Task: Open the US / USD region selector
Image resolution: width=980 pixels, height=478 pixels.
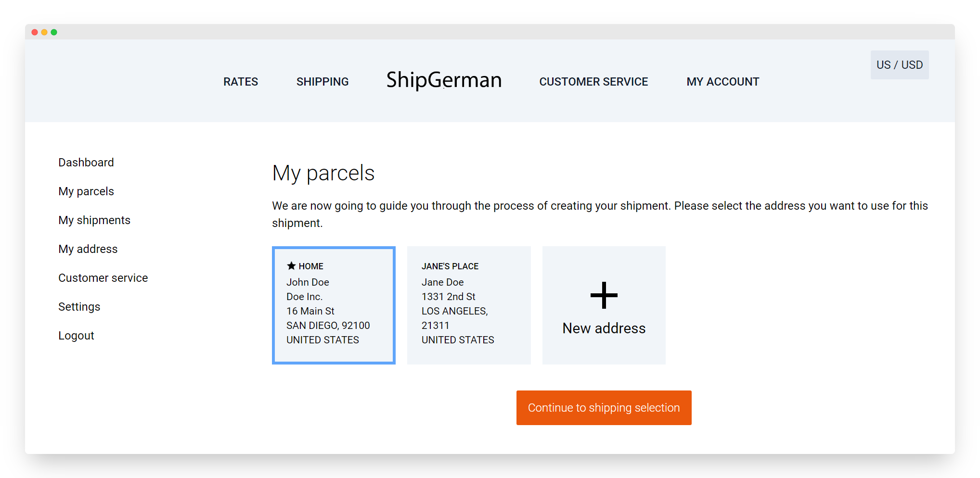Action: 900,65
